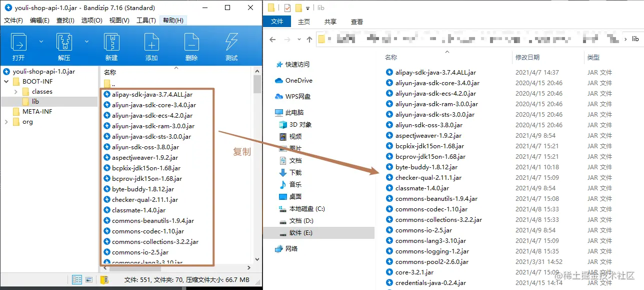Image resolution: width=644 pixels, height=290 pixels.
Task: Click the lib breadcrumb in Explorer address bar
Action: [635, 39]
